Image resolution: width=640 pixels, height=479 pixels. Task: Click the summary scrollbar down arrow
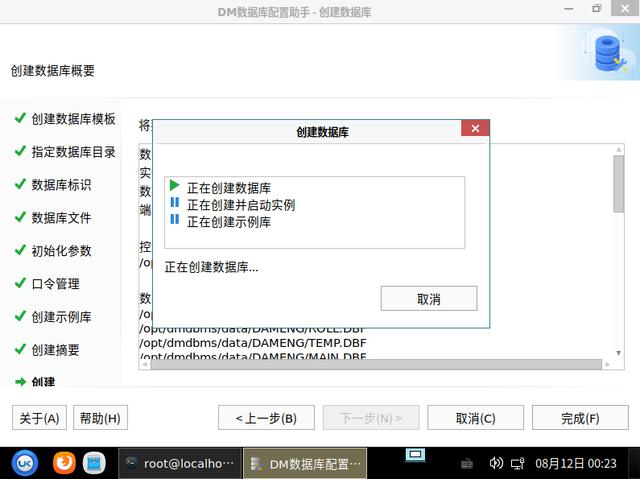pos(619,353)
